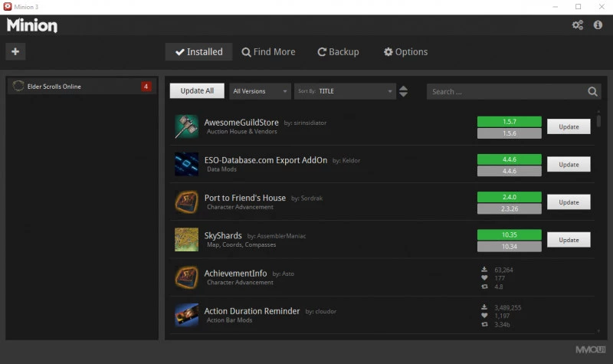The height and width of the screenshot is (364, 613).
Task: Add a new game with plus button
Action: [x=15, y=51]
